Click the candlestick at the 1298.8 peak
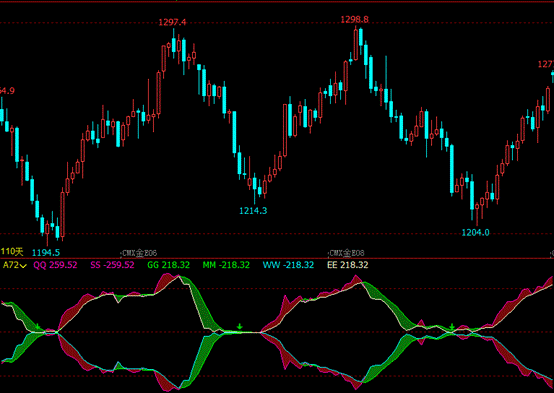The width and height of the screenshot is (554, 393). point(356,44)
